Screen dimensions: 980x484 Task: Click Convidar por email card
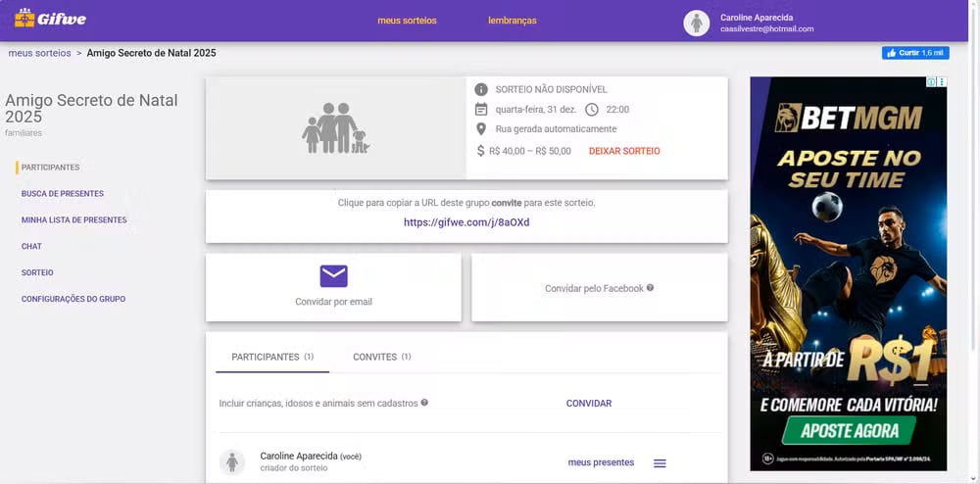[334, 287]
